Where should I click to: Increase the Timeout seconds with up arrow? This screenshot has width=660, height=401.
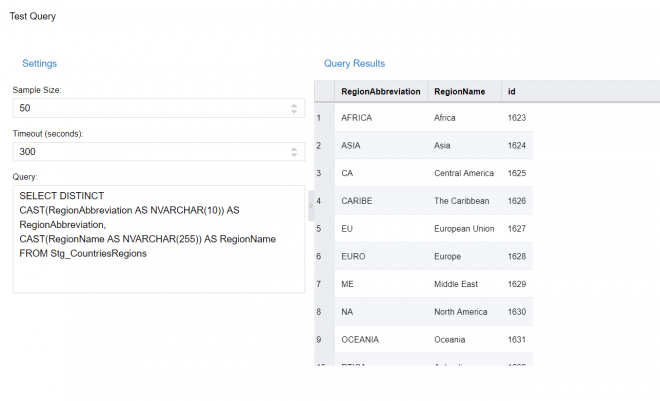click(293, 148)
